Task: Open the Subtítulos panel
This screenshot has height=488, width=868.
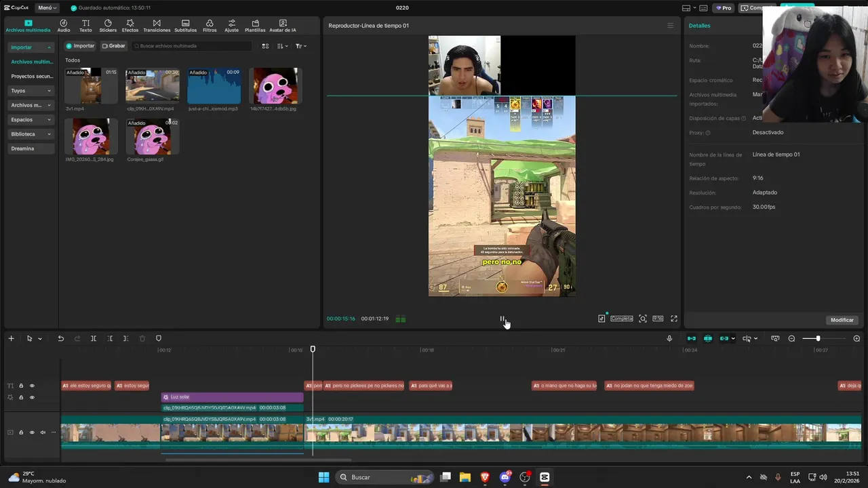Action: pyautogui.click(x=185, y=26)
